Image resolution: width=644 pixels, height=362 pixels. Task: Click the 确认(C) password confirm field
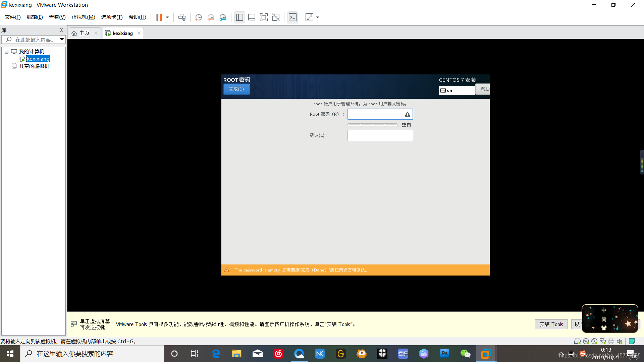coord(380,135)
